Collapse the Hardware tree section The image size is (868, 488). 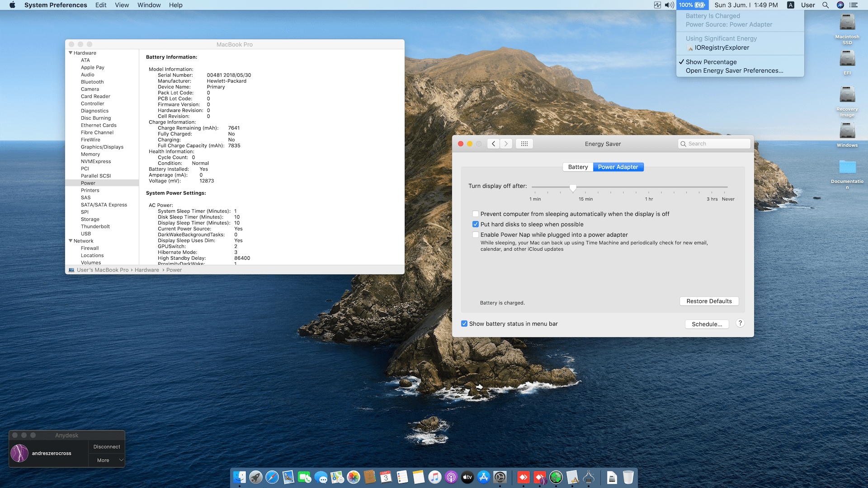[x=71, y=53]
